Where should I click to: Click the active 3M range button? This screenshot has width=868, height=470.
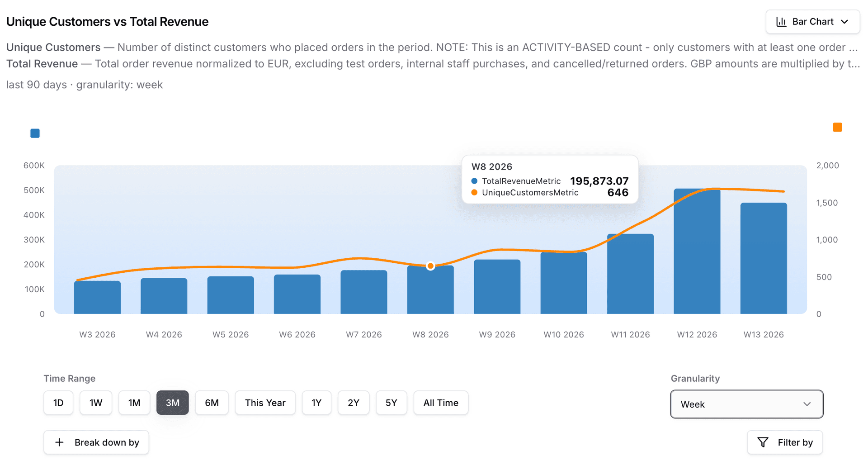(x=172, y=403)
